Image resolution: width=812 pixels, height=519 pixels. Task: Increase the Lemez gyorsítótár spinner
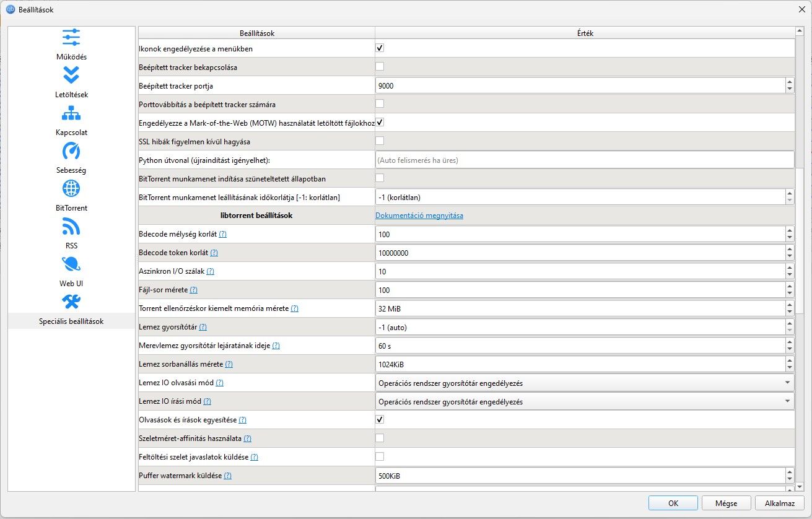click(x=789, y=323)
